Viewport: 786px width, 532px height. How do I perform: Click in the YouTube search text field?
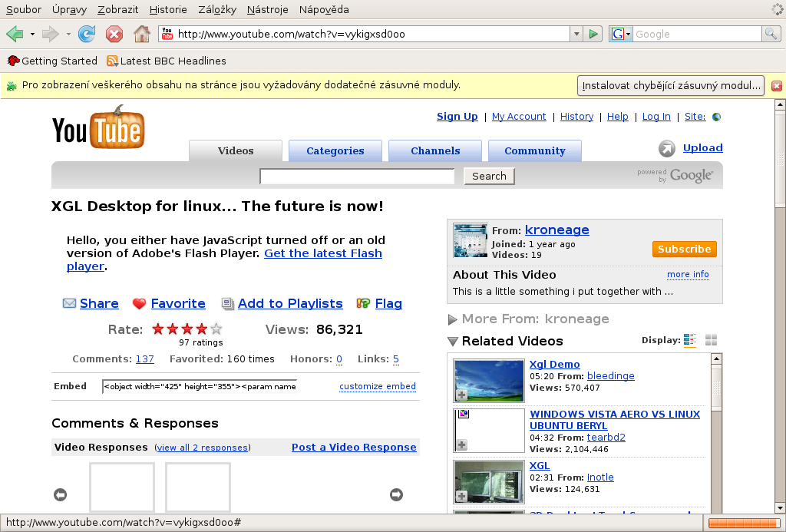(x=357, y=176)
